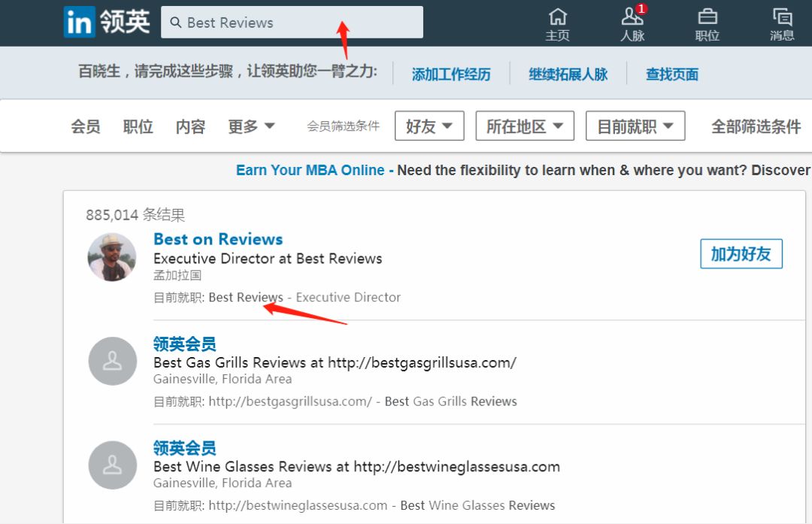
Task: Open the Jobs (职位) briefcase icon
Action: (707, 17)
